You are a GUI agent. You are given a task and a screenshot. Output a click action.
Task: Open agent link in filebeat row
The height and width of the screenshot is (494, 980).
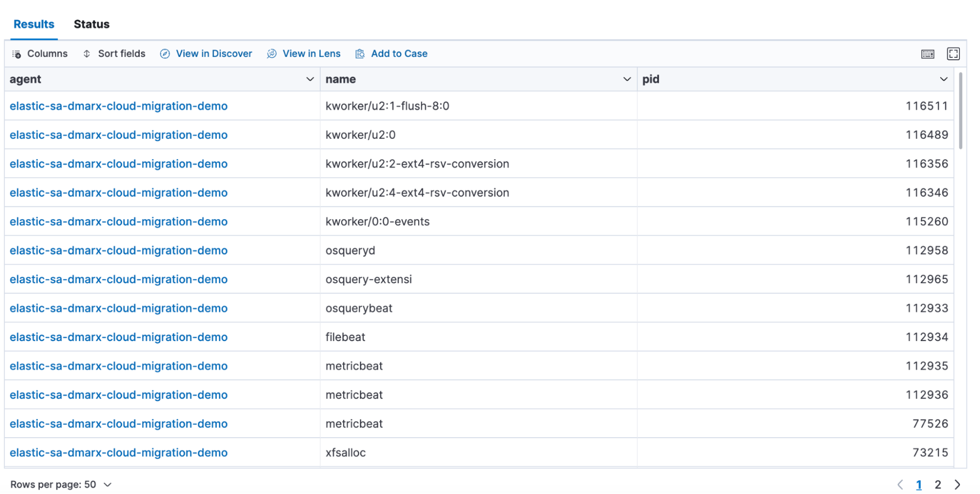click(119, 337)
